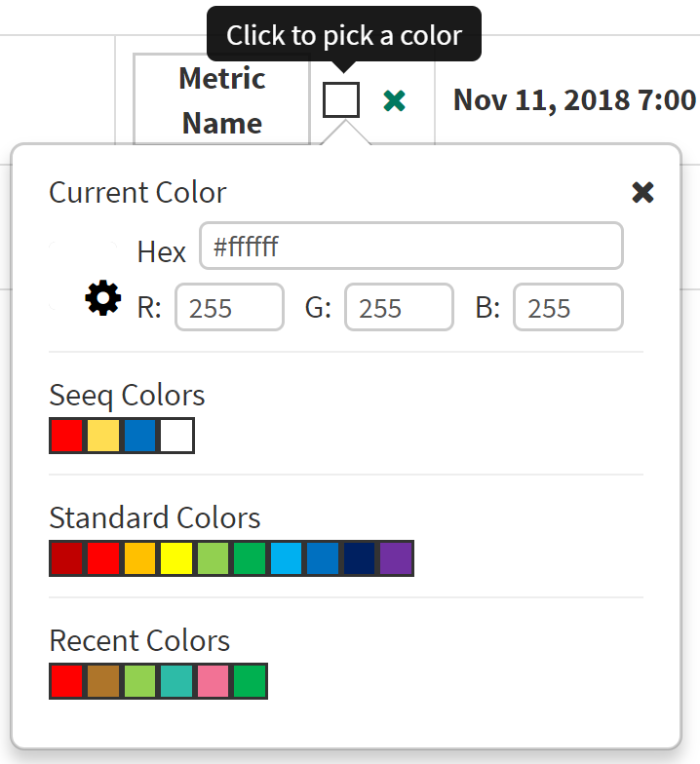
Task: Click the Hex color input field
Action: coord(410,246)
